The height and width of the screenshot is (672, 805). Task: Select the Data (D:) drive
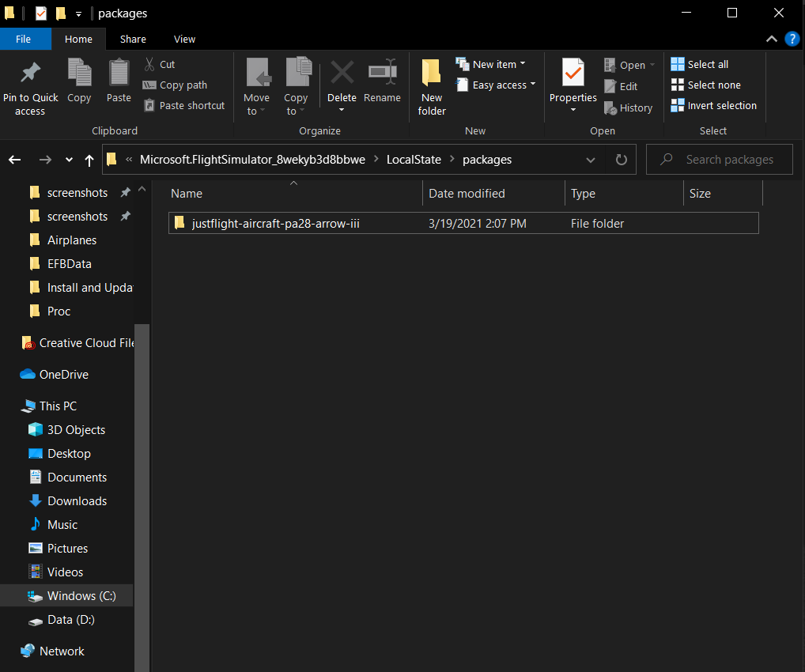[62, 620]
